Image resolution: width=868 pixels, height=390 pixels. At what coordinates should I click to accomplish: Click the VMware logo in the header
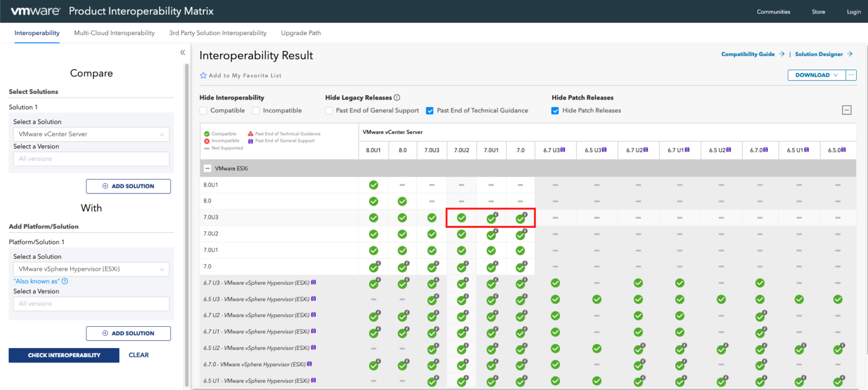35,10
